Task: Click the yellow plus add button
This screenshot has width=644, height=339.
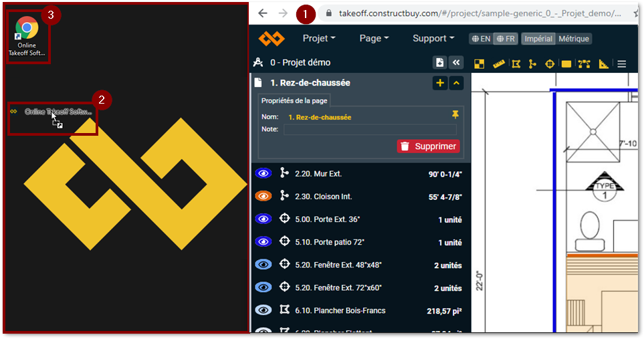Action: pos(440,83)
